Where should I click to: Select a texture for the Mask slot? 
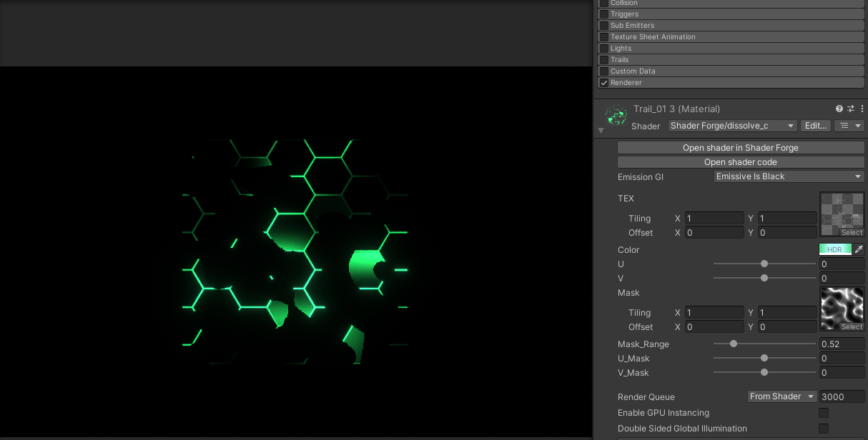click(x=851, y=327)
